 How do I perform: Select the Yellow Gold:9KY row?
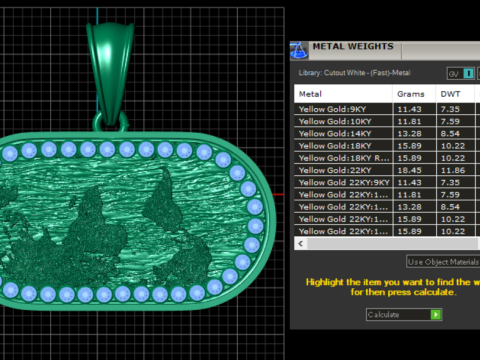click(387, 109)
